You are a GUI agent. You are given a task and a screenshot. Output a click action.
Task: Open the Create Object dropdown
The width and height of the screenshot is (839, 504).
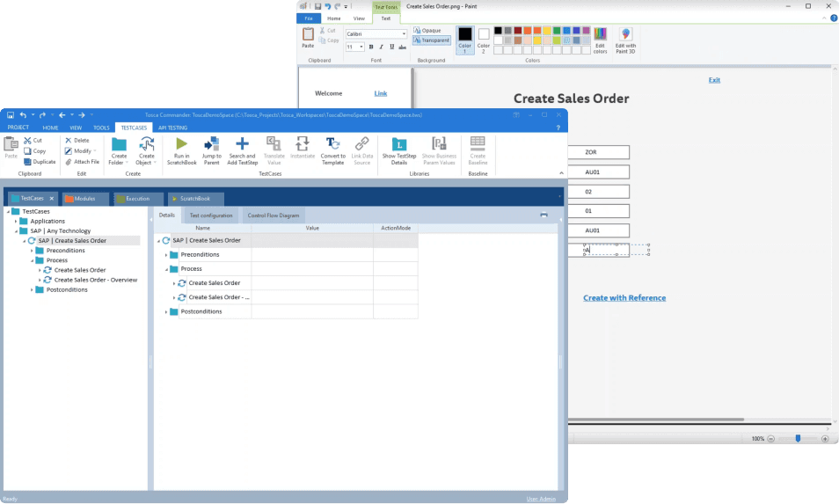click(x=155, y=163)
